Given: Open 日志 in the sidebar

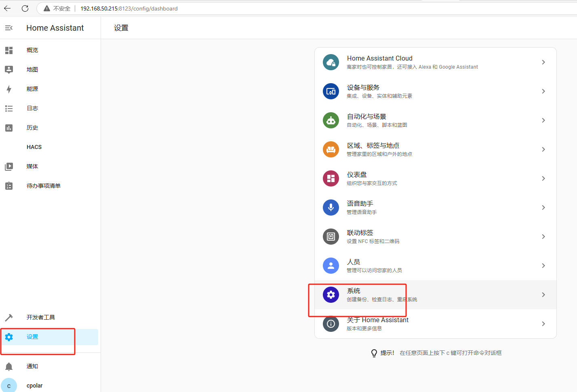Looking at the screenshot, I should [50, 108].
